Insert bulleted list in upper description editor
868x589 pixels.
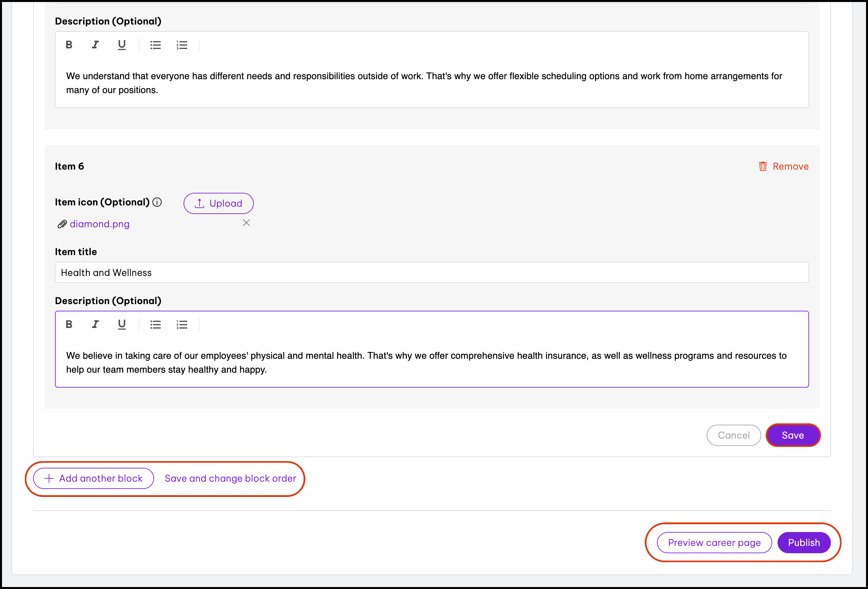coord(155,45)
